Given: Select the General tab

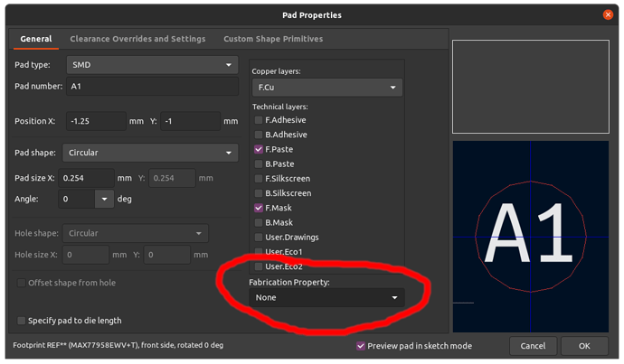Looking at the screenshot, I should tap(36, 39).
